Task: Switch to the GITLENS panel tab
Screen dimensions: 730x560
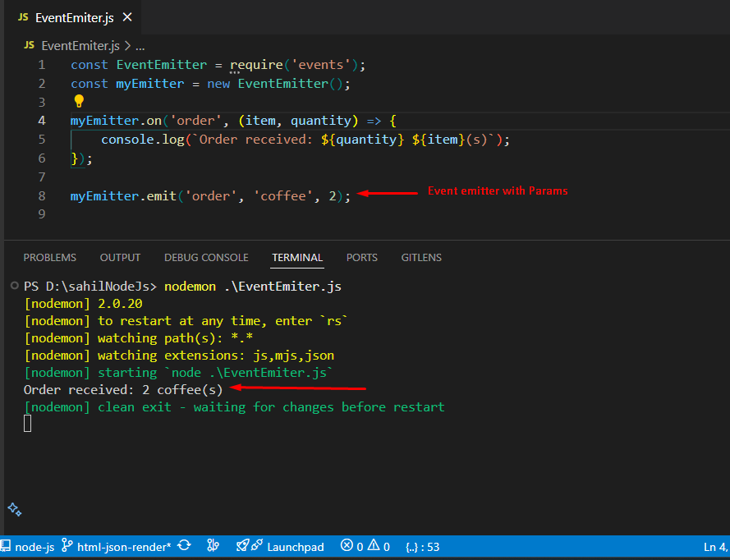Action: (x=421, y=258)
